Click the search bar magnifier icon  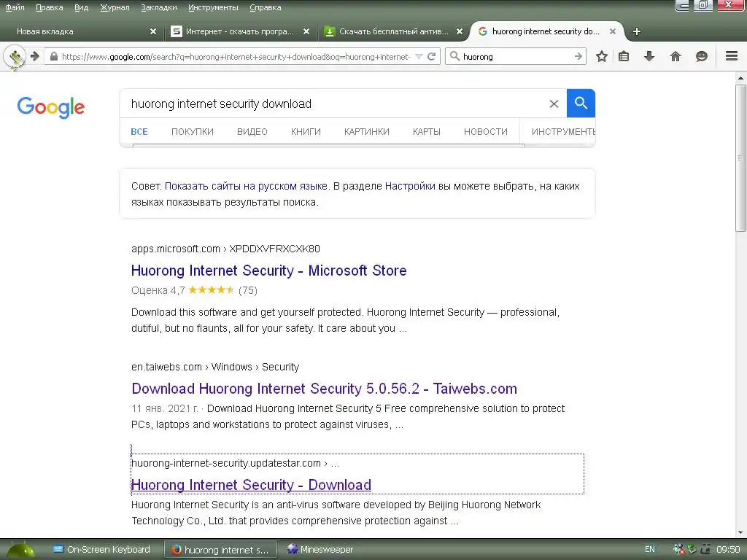coord(454,56)
